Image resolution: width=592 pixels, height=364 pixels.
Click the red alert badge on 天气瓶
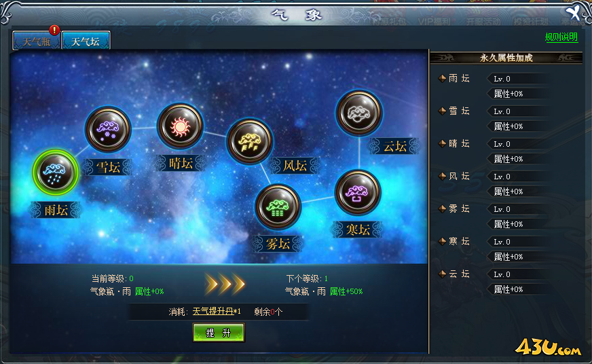coord(54,30)
